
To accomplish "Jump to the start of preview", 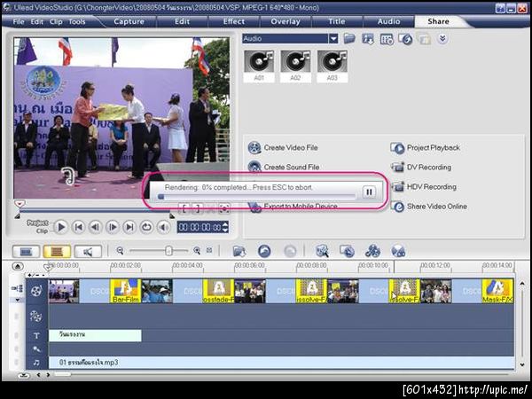I will (78, 227).
